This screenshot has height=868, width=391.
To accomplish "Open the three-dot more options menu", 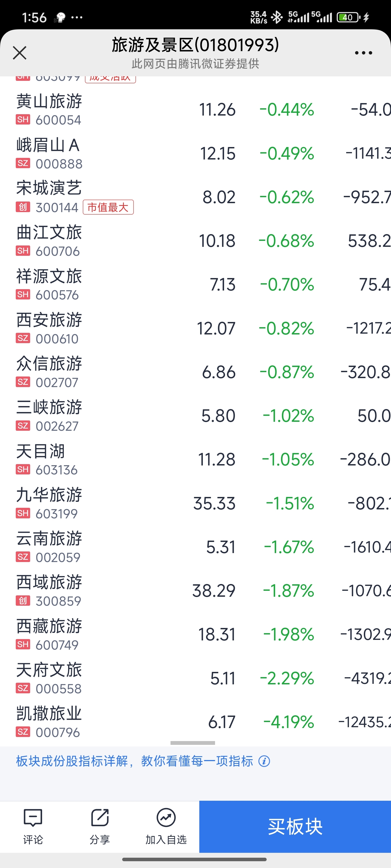I will [x=363, y=53].
